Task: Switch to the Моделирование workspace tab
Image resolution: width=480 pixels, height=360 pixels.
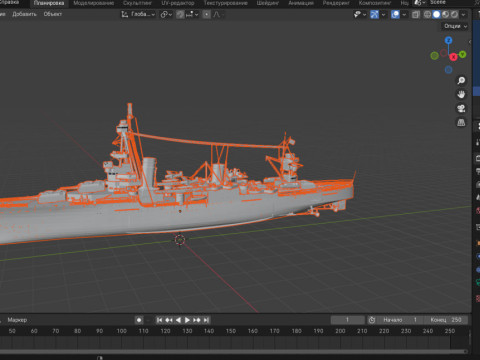Action: (x=94, y=3)
